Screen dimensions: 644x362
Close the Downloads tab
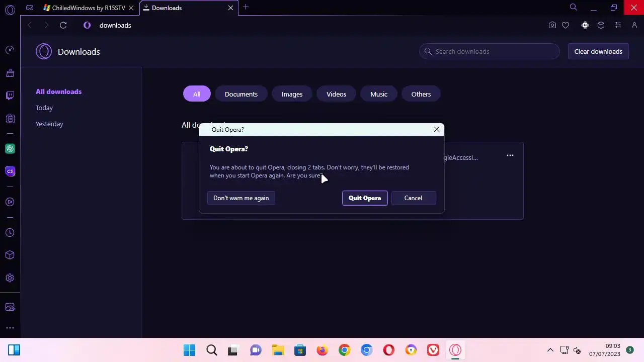click(x=230, y=8)
